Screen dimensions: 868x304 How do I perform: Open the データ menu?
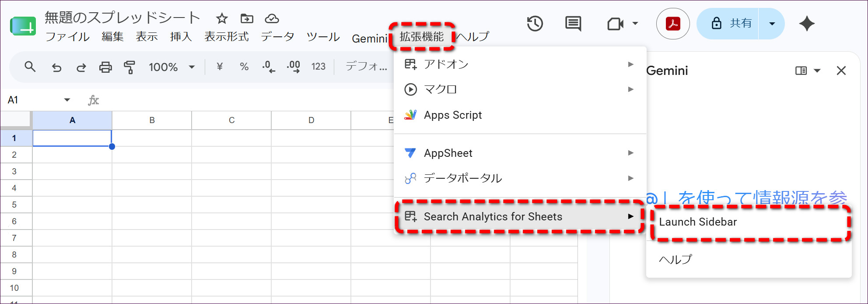277,37
